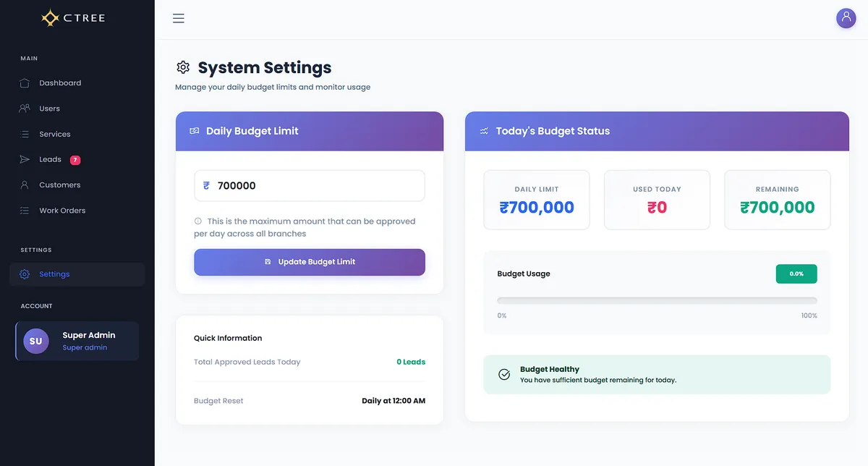The height and width of the screenshot is (466, 868).
Task: Click the 'Budget Healthy' title
Action: [550, 369]
